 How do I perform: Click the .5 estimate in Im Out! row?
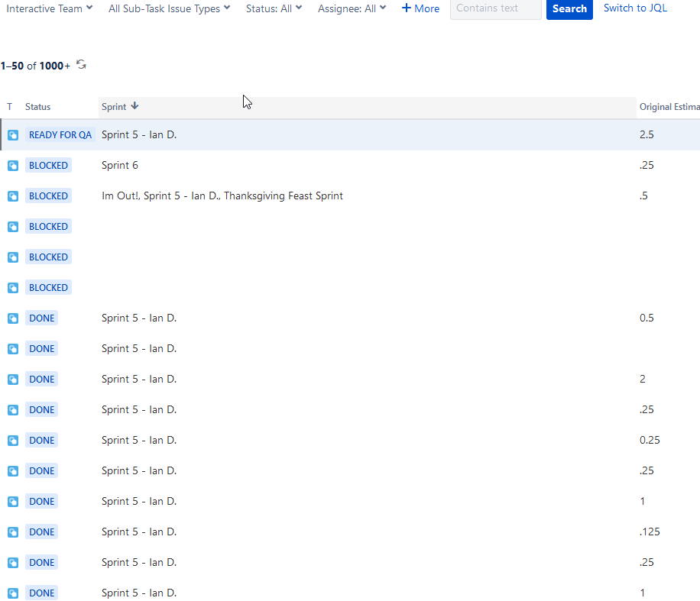tap(643, 195)
